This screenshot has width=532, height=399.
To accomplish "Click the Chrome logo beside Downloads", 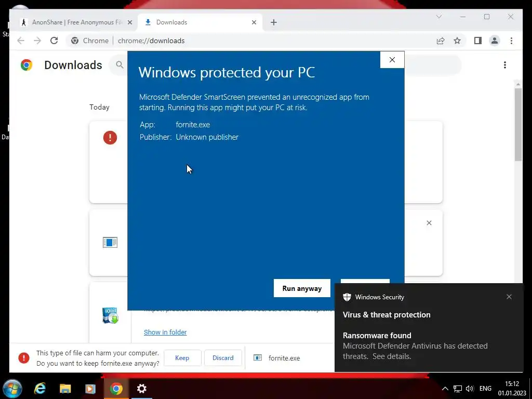I will point(26,65).
